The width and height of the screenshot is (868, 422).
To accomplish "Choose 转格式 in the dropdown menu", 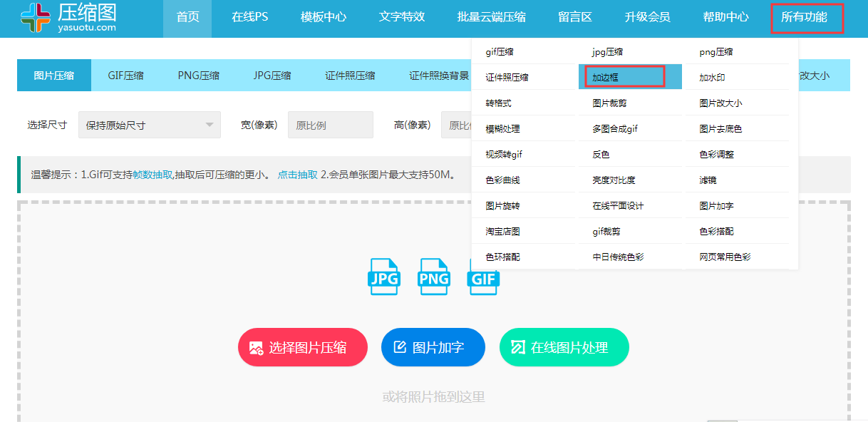I will (x=499, y=103).
